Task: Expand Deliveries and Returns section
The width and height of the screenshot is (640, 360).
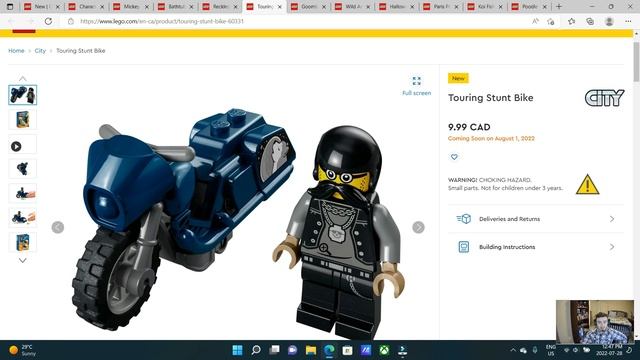Action: click(x=536, y=219)
